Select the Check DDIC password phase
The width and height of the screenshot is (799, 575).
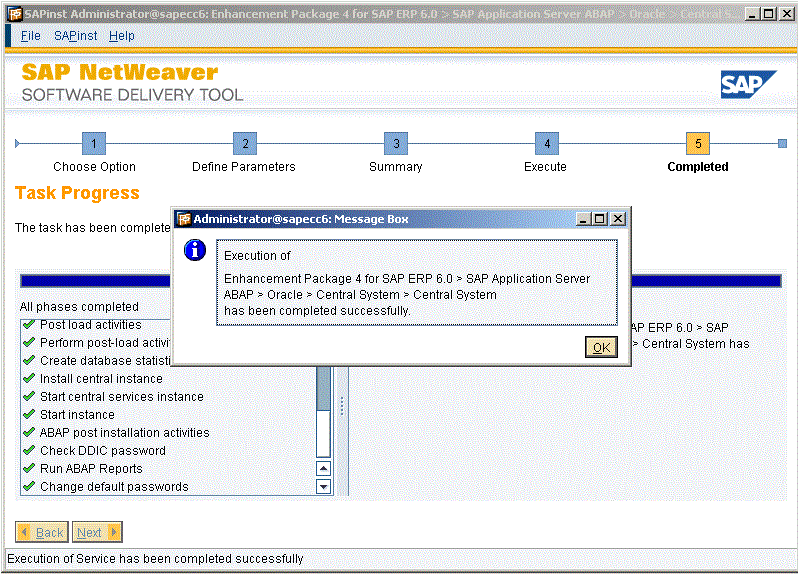103,451
